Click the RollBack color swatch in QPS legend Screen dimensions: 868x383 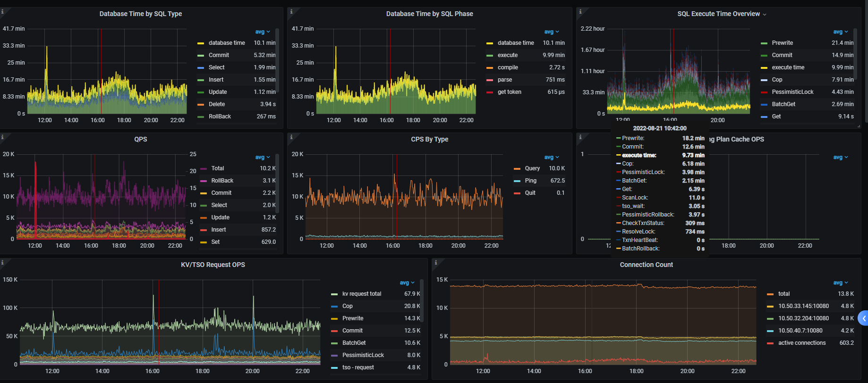(204, 181)
